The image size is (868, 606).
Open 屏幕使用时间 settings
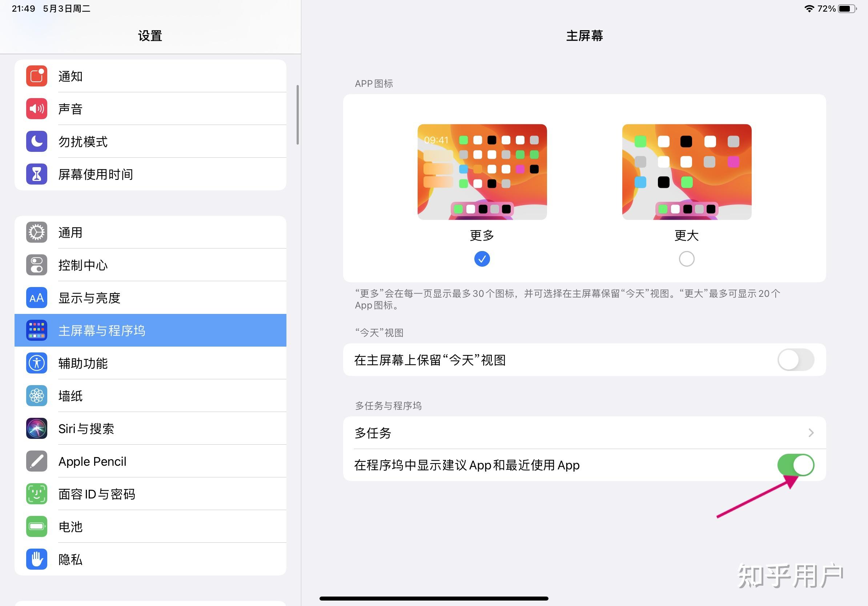tap(150, 174)
